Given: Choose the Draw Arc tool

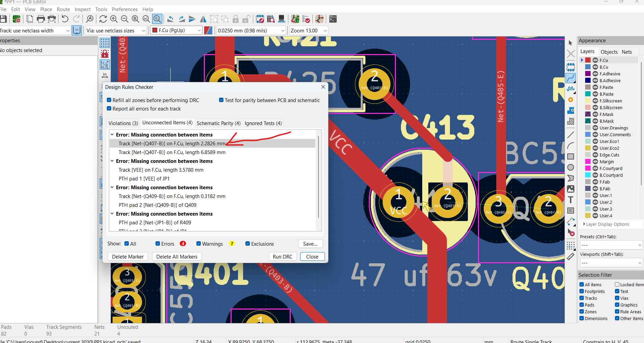Looking at the screenshot, I should coord(571,146).
